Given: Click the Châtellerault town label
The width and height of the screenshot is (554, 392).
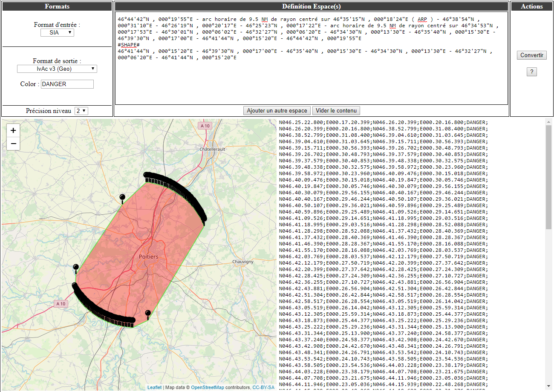Looking at the screenshot, I should pos(212,150).
